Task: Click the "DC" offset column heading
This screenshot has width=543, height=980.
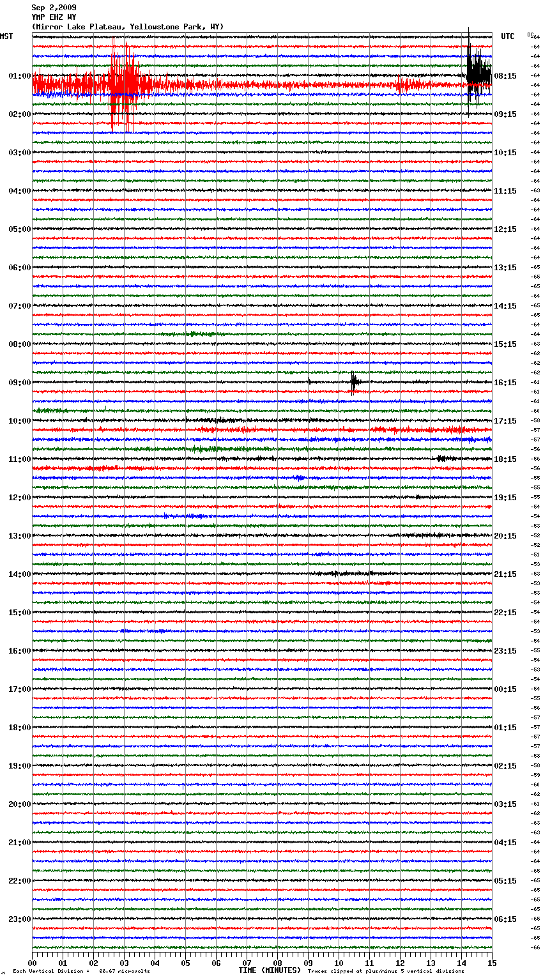Action: [x=530, y=34]
